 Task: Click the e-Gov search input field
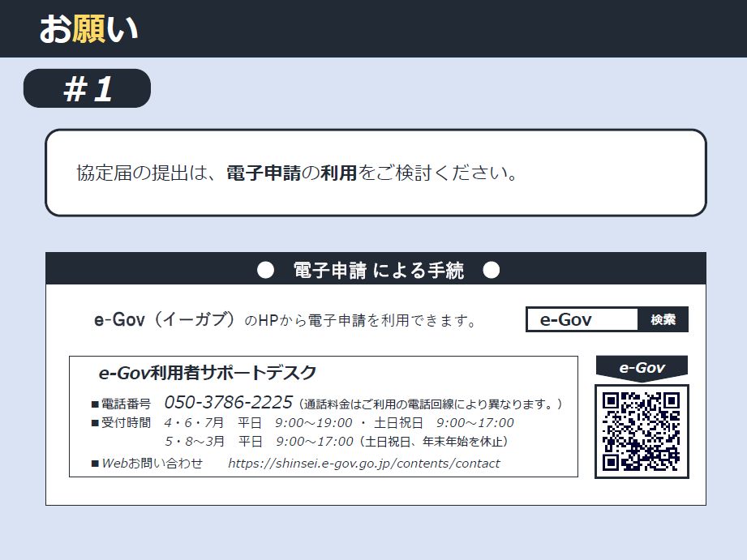pyautogui.click(x=583, y=320)
